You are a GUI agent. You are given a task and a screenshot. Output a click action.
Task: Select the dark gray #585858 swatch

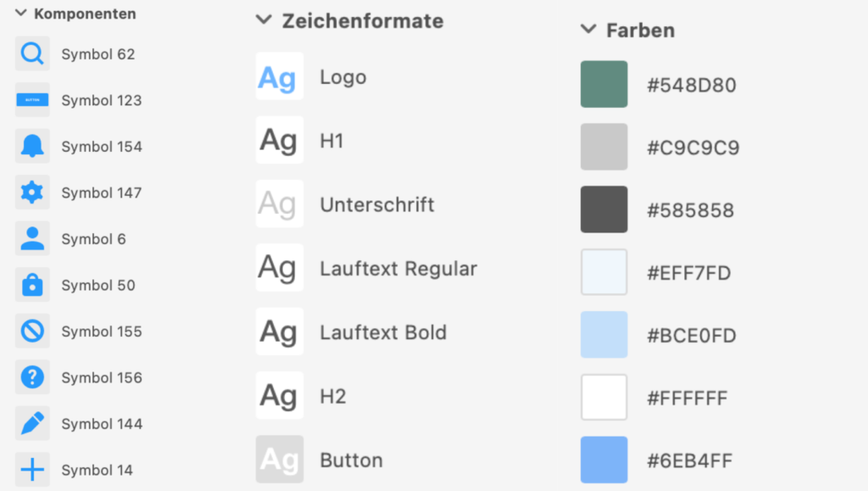click(604, 209)
